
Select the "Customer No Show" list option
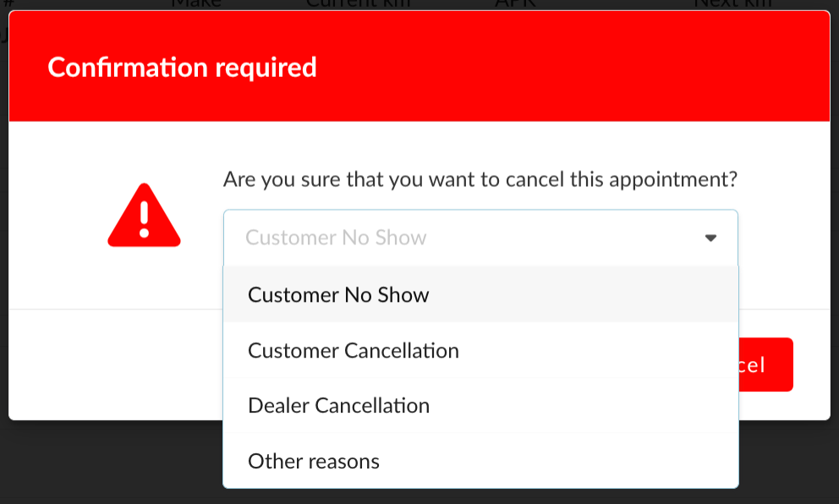coord(338,295)
